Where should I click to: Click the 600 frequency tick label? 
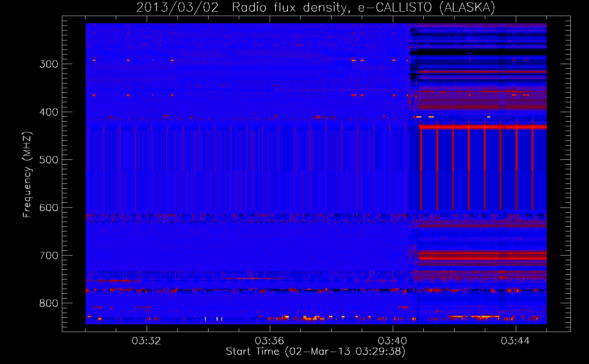tap(49, 208)
